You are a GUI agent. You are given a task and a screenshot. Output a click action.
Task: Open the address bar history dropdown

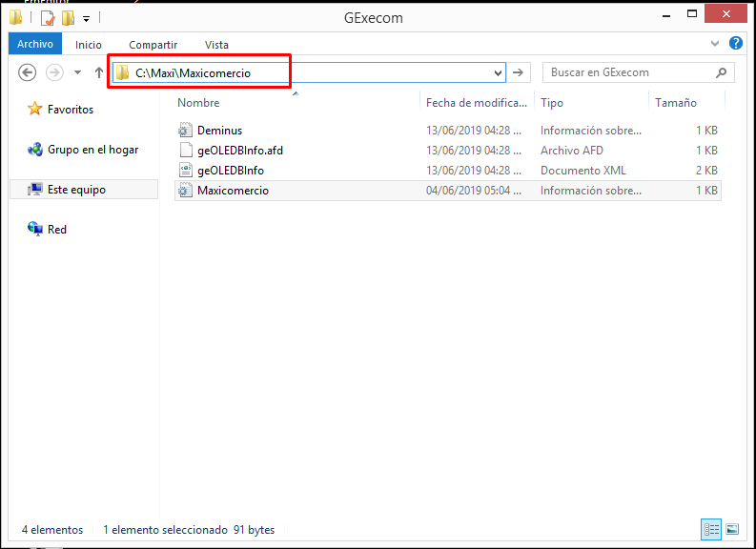coord(498,73)
